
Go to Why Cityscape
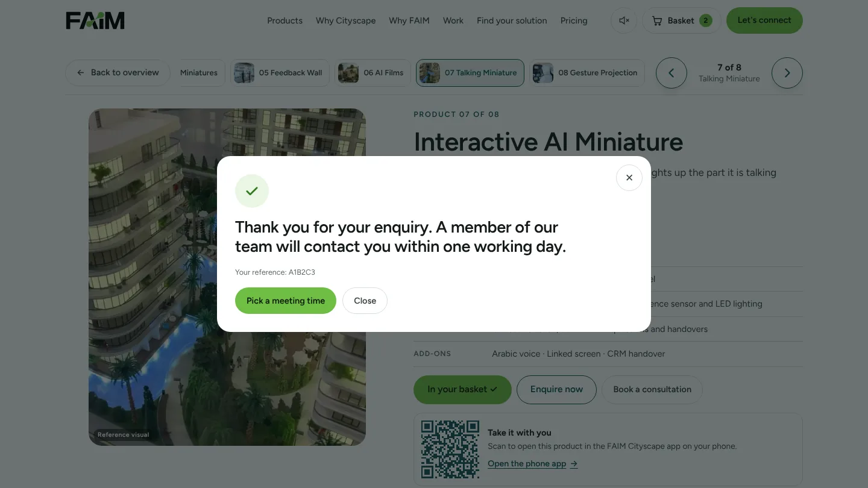click(345, 20)
